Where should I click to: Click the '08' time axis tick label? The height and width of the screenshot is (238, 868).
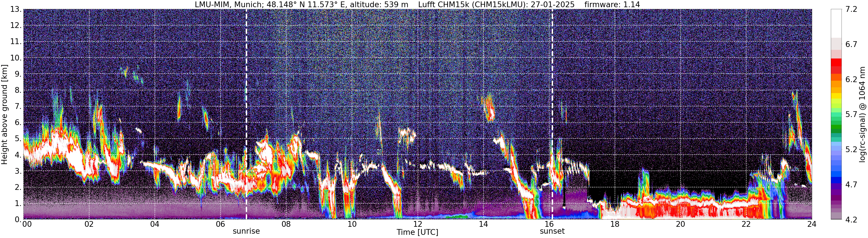pos(286,224)
